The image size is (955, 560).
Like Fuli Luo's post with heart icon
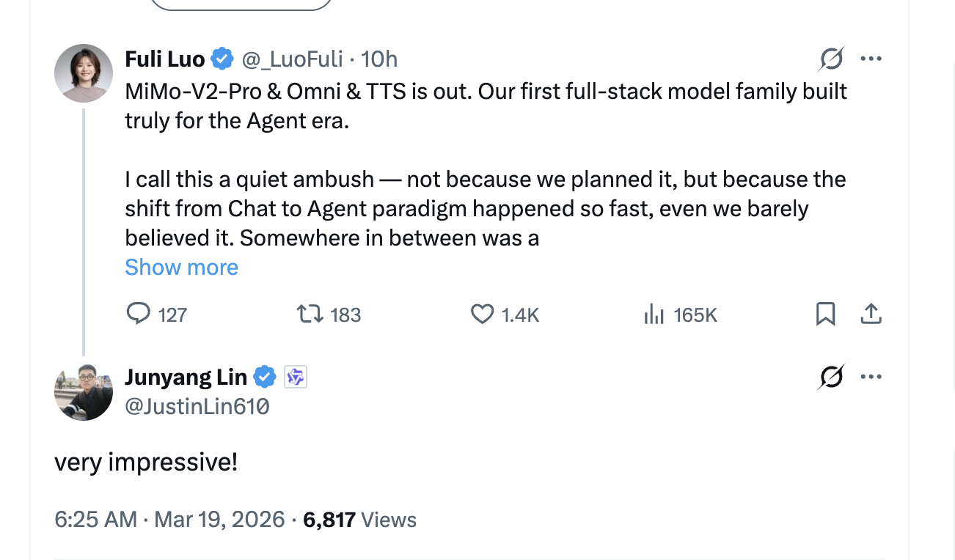[x=482, y=314]
